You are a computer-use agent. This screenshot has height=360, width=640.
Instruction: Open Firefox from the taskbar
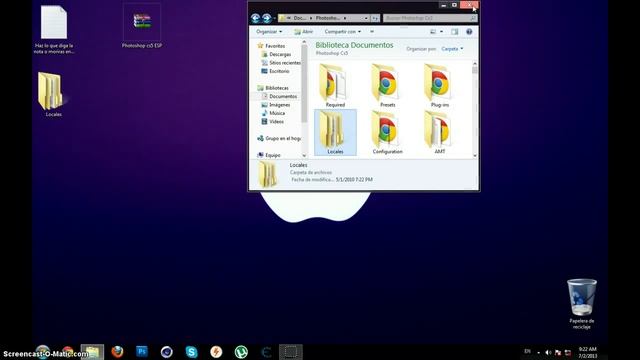[117, 352]
